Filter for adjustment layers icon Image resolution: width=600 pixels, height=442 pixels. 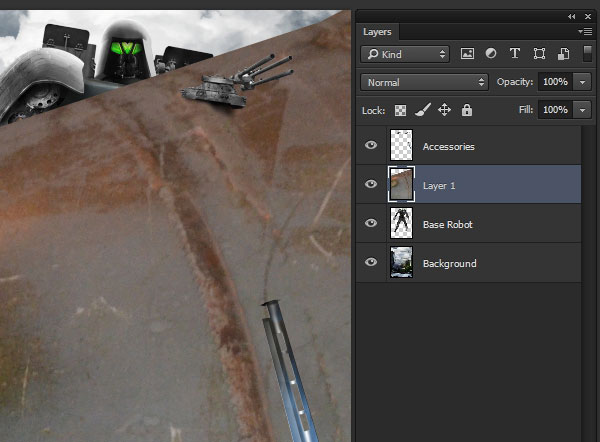(x=491, y=53)
